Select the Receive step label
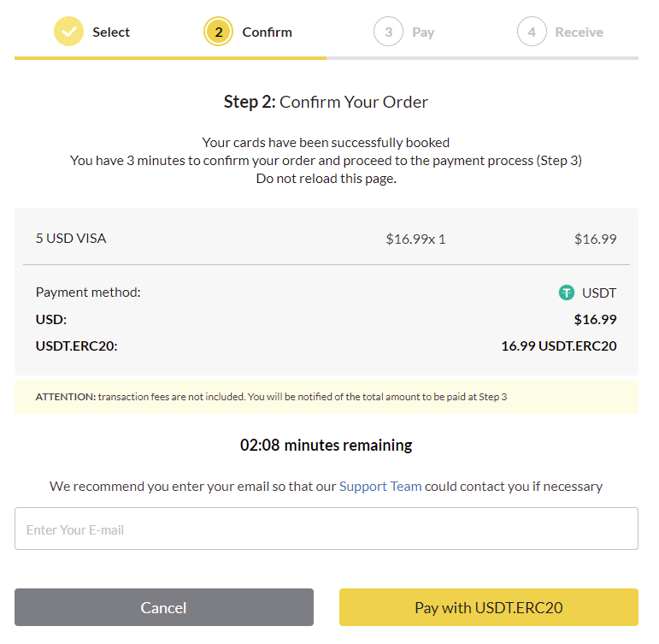 579,32
